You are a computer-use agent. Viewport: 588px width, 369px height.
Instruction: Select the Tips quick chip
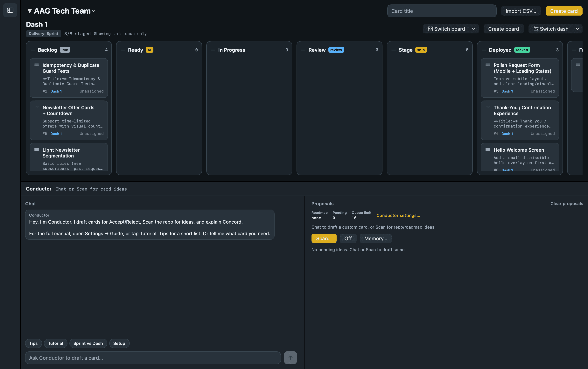[33, 343]
